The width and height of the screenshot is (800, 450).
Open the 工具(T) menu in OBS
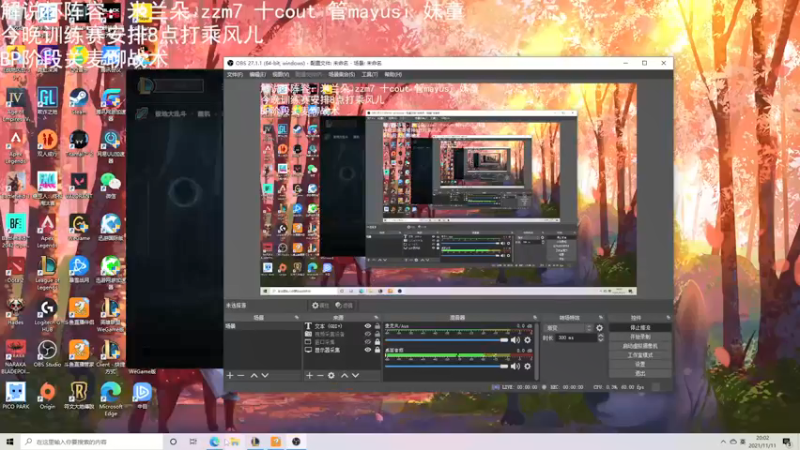pyautogui.click(x=369, y=74)
